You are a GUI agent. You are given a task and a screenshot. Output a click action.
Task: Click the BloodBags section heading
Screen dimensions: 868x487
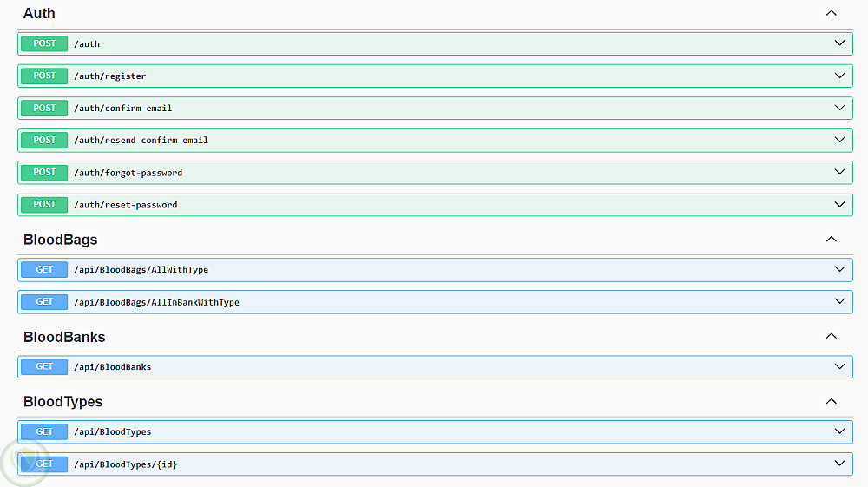pyautogui.click(x=61, y=240)
